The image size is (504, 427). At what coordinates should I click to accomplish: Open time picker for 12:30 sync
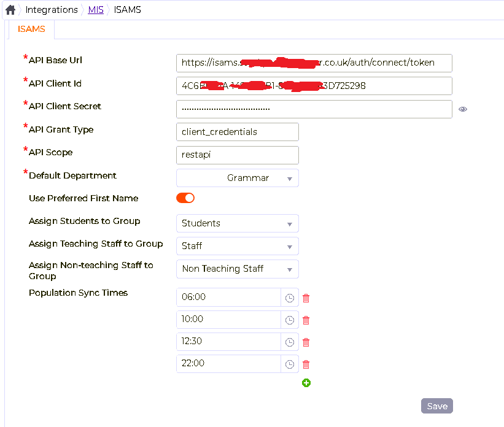tap(290, 342)
